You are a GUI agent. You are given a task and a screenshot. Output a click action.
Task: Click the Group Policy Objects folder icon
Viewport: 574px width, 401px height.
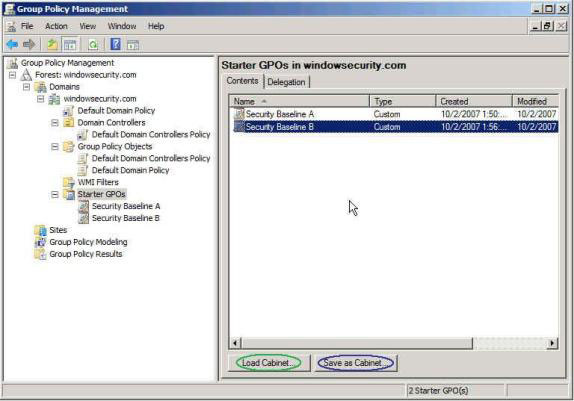(x=68, y=146)
